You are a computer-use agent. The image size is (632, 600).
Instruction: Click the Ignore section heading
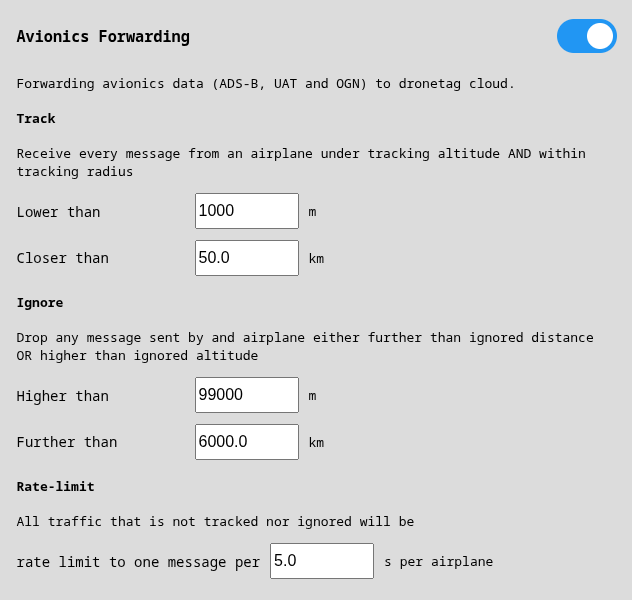pyautogui.click(x=40, y=302)
